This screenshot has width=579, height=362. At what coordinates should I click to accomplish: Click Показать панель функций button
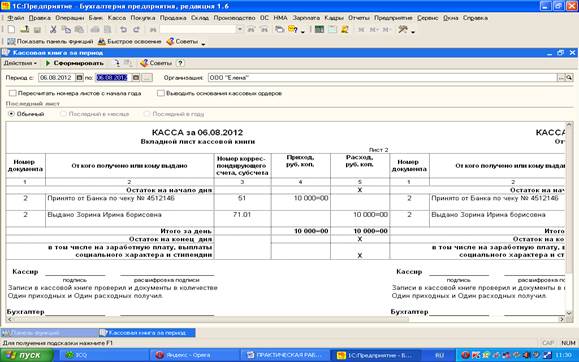coord(50,42)
